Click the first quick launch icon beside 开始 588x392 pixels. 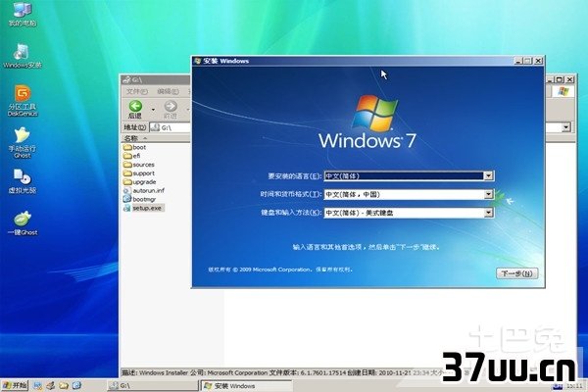point(37,385)
